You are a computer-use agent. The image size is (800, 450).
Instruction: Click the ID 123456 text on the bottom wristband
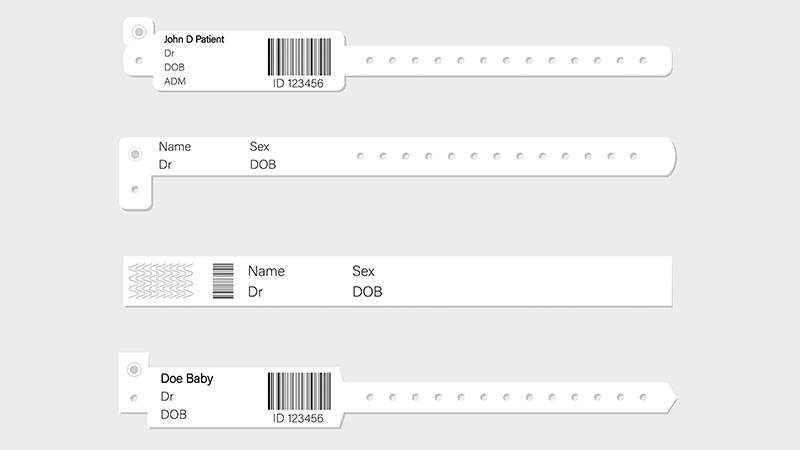point(298,418)
